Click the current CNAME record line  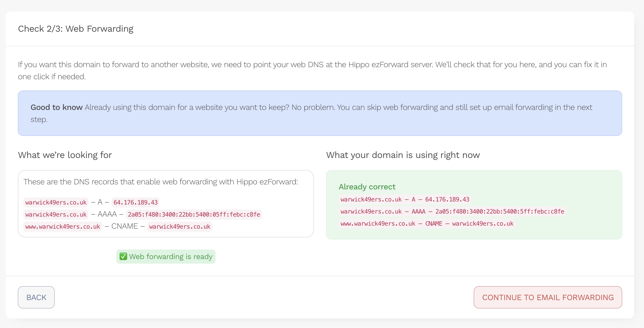[x=427, y=223]
